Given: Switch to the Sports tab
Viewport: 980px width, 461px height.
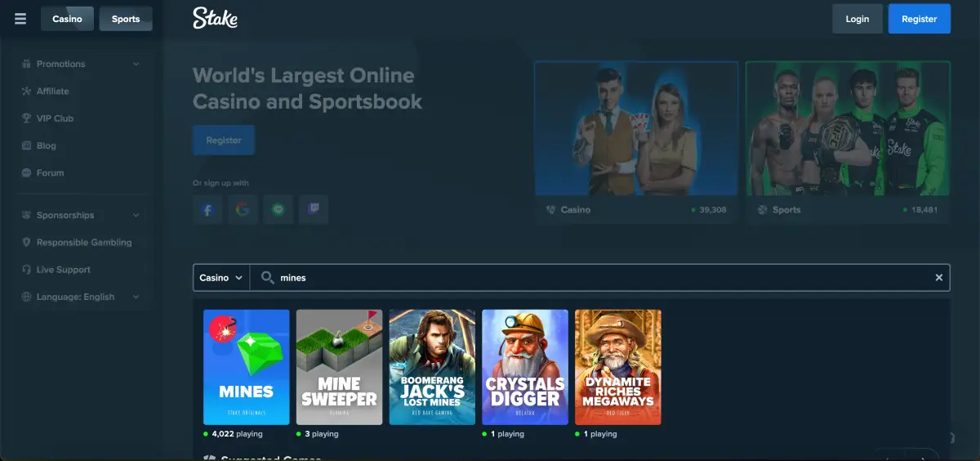Looking at the screenshot, I should pyautogui.click(x=126, y=19).
